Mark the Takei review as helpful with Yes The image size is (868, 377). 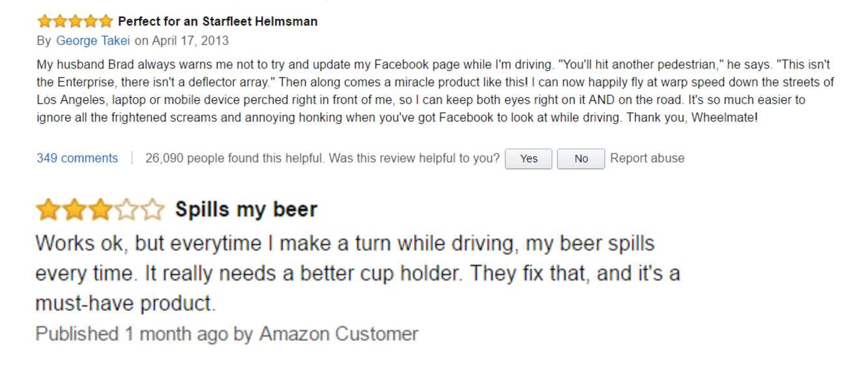pos(528,158)
